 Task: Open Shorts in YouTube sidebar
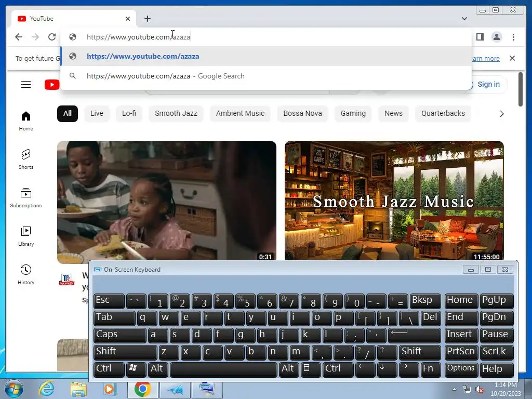[x=26, y=159]
